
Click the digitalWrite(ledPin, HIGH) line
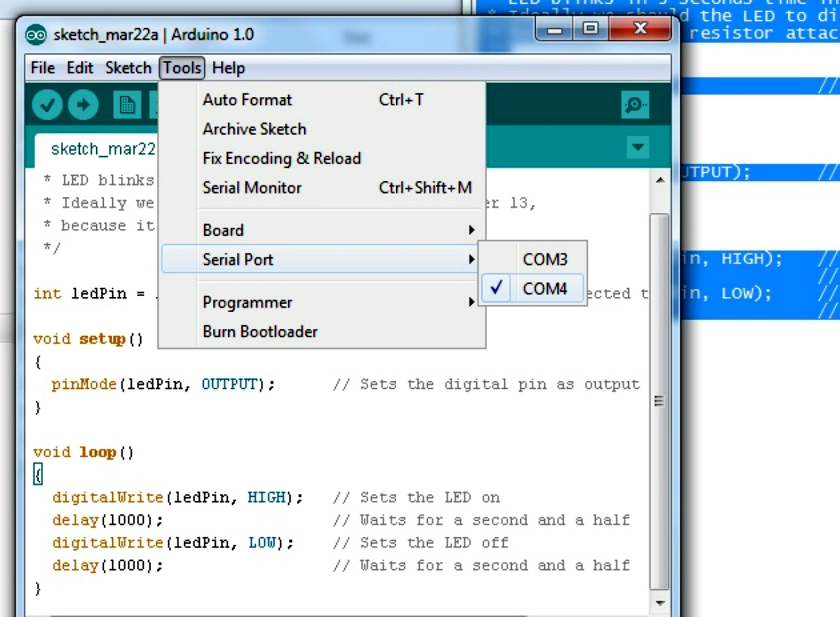pos(178,498)
